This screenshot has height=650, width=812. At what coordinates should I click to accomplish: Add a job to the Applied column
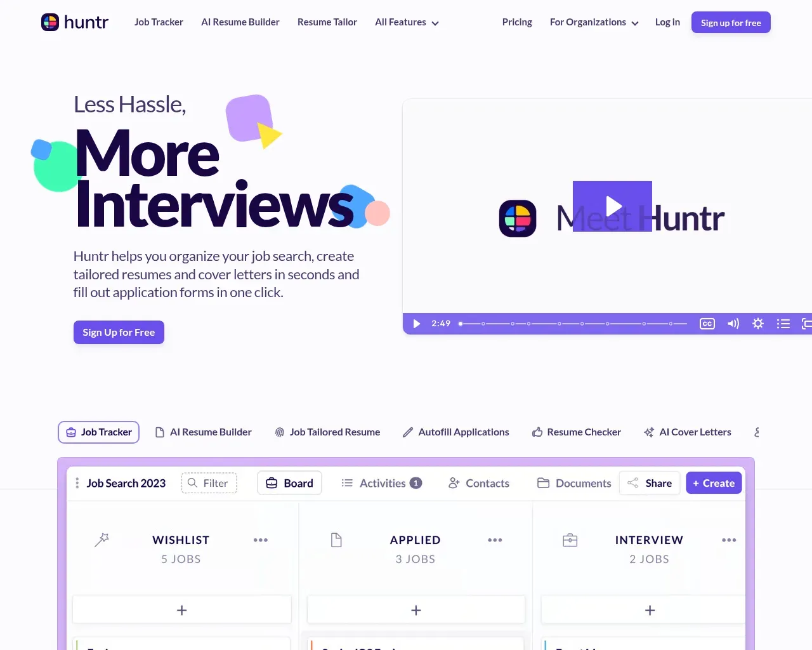416,610
